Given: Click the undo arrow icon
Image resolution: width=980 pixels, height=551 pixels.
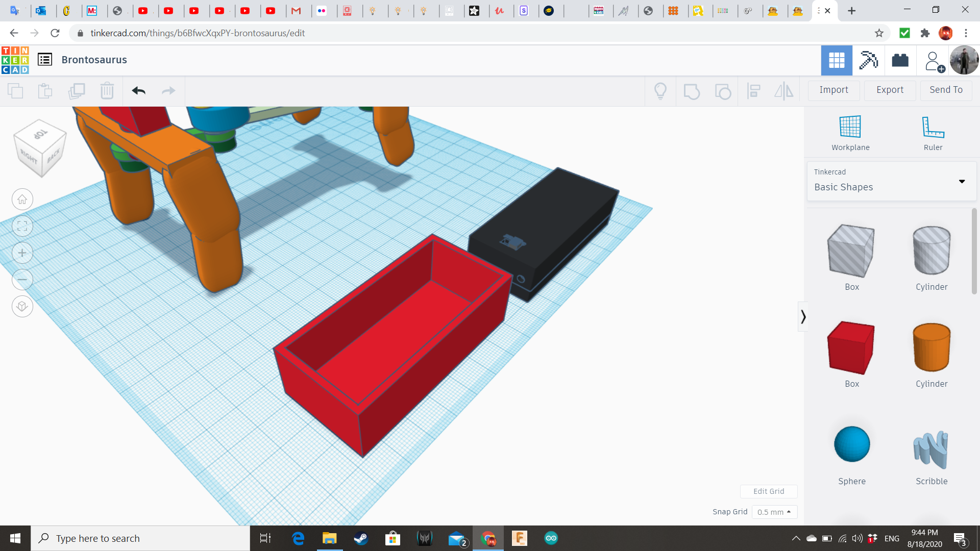Looking at the screenshot, I should [x=138, y=91].
